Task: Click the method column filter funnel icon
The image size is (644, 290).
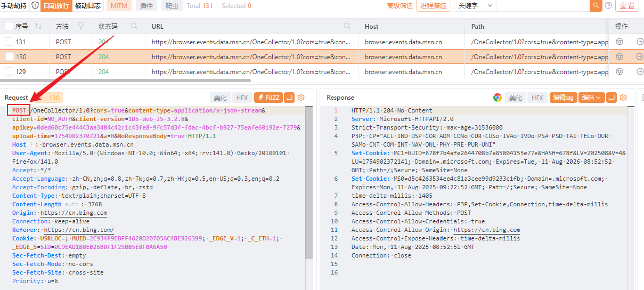Action: pos(81,26)
